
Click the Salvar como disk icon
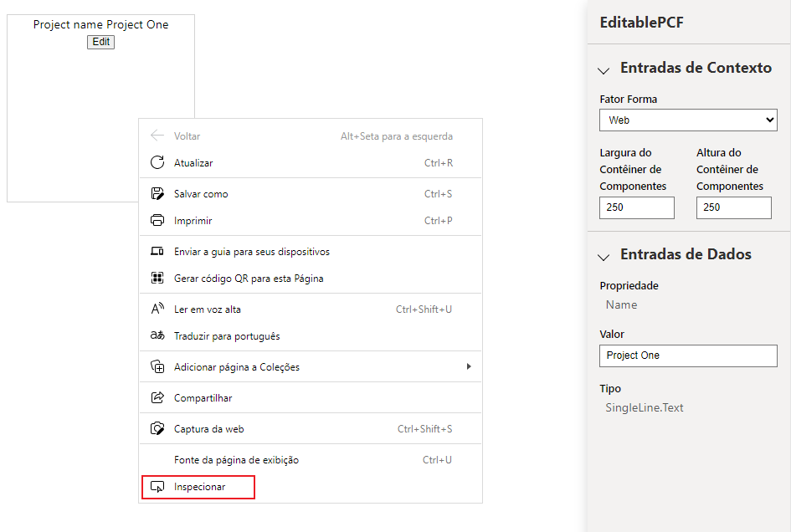[x=157, y=193]
